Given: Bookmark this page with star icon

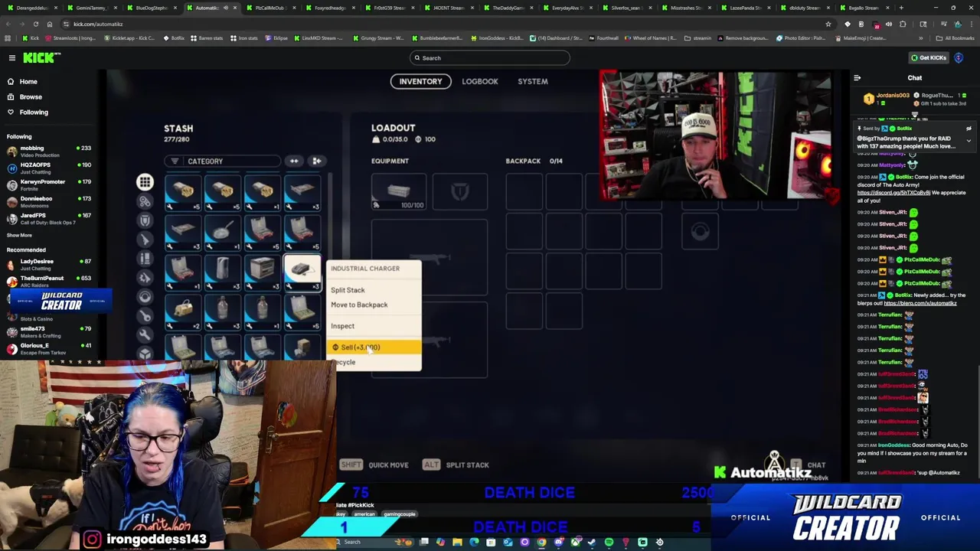Looking at the screenshot, I should click(828, 24).
